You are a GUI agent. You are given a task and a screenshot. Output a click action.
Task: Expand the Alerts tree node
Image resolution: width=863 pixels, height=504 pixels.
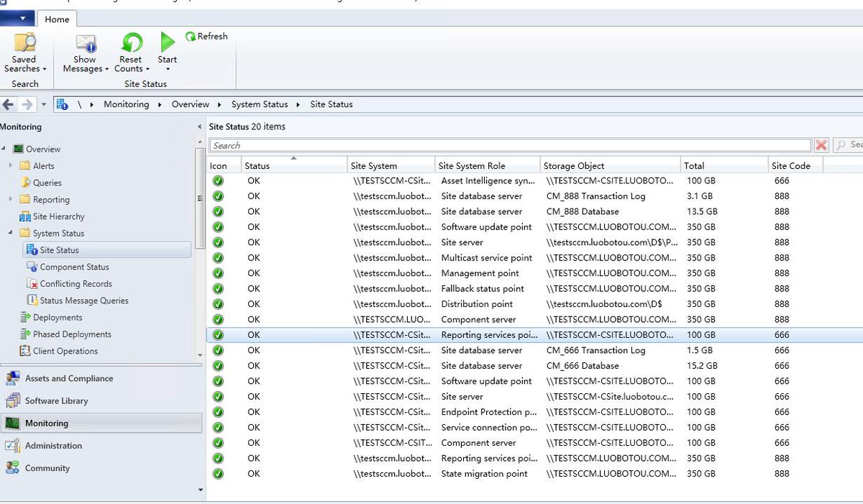point(11,166)
